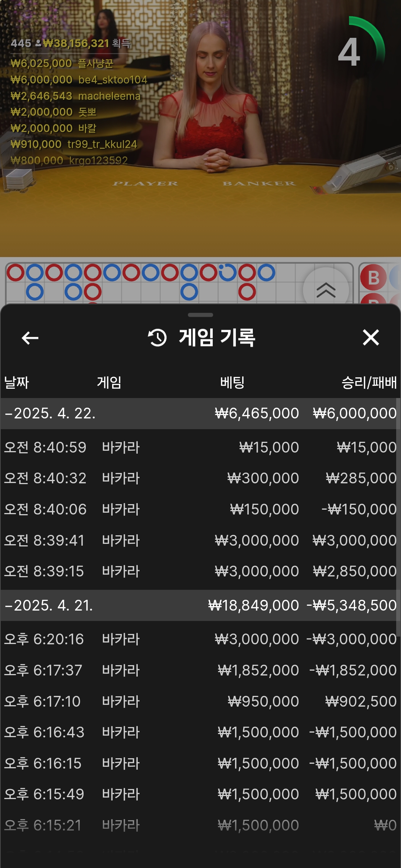Open the 오전 8:40:59 baccarat record
Image resolution: width=401 pixels, height=868 pixels.
click(x=200, y=447)
